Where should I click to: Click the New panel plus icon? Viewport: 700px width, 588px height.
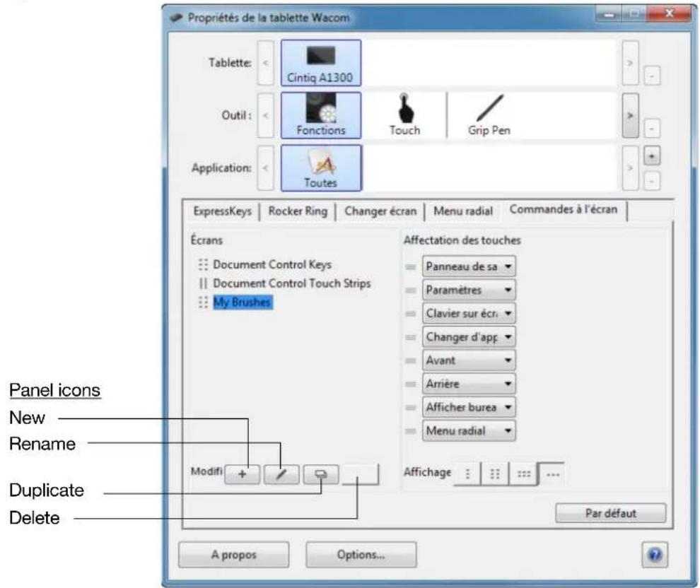pyautogui.click(x=242, y=474)
